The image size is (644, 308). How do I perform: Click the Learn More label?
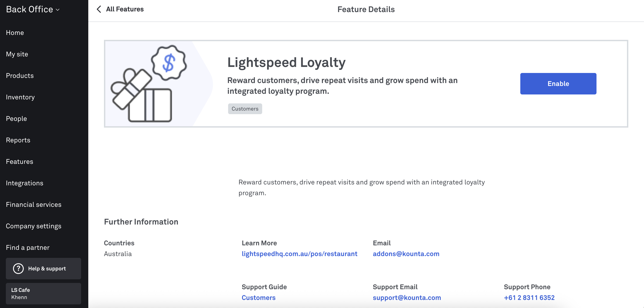(259, 243)
